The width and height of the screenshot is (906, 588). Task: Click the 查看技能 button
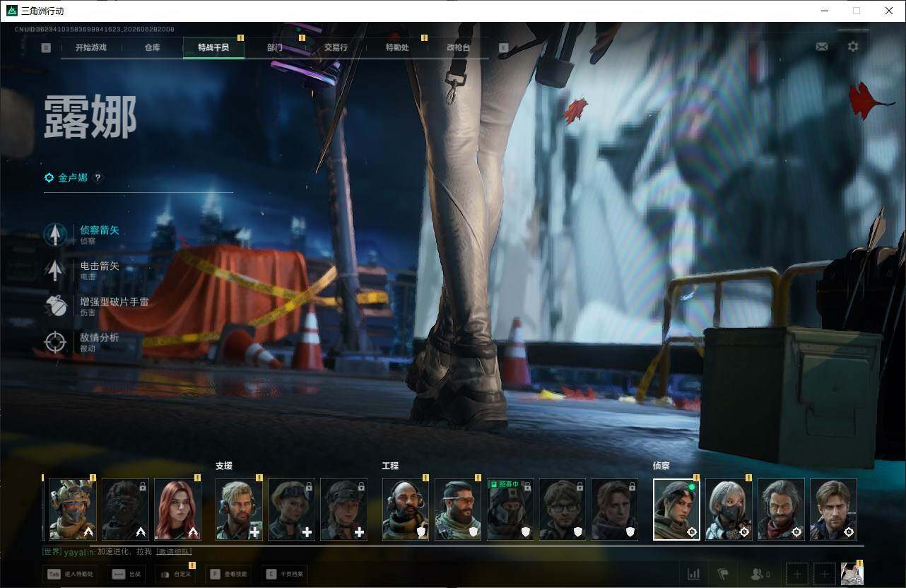tap(230, 574)
